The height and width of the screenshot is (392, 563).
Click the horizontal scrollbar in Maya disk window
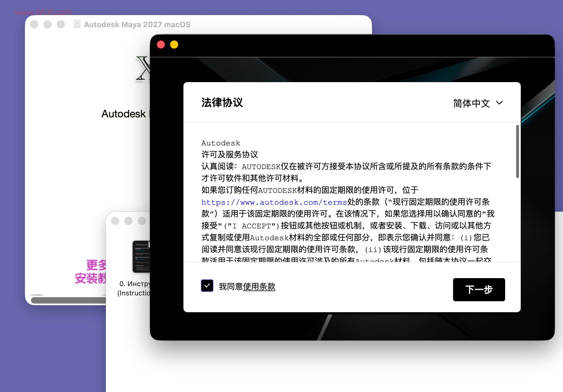coord(69,300)
